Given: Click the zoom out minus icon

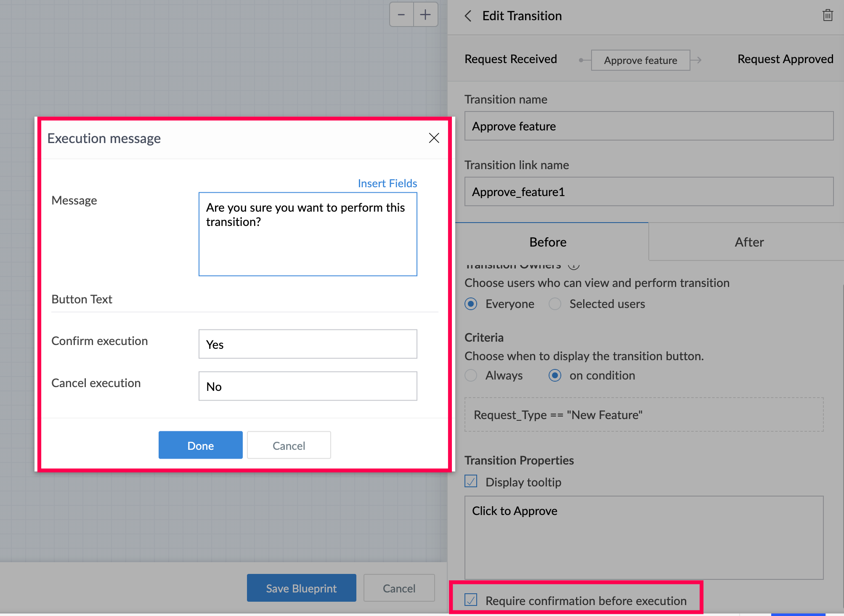Looking at the screenshot, I should point(401,15).
